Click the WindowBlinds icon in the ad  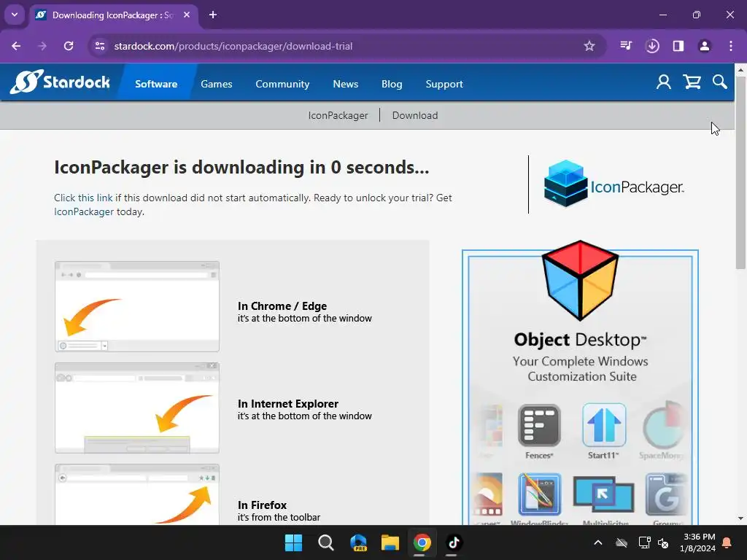(x=539, y=494)
